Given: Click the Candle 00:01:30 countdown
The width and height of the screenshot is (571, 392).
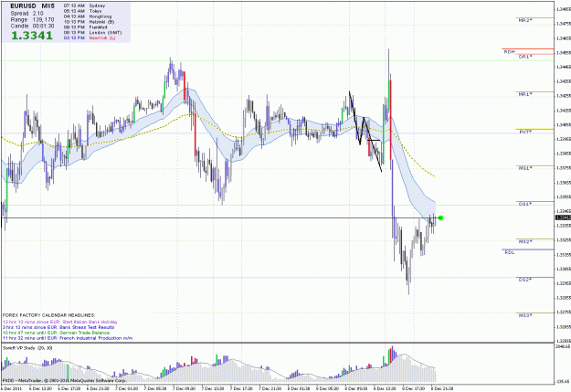Looking at the screenshot, I should pos(32,26).
